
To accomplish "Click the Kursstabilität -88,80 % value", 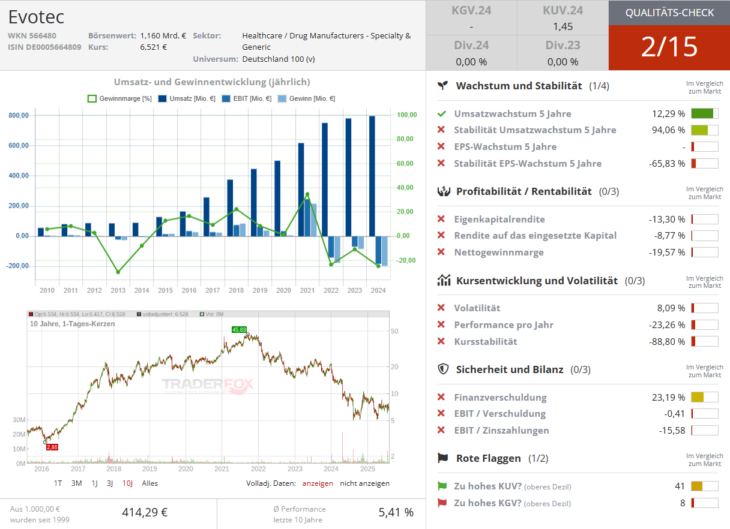I will (x=667, y=341).
